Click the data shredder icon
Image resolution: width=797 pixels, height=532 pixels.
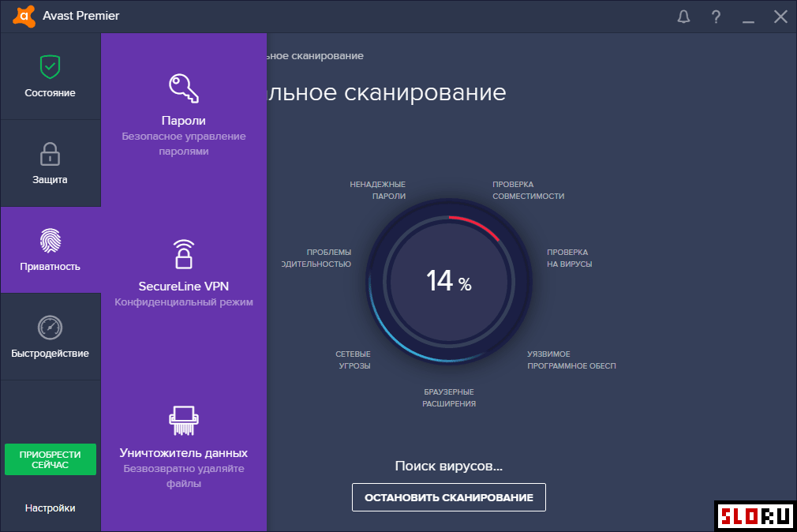tap(184, 421)
